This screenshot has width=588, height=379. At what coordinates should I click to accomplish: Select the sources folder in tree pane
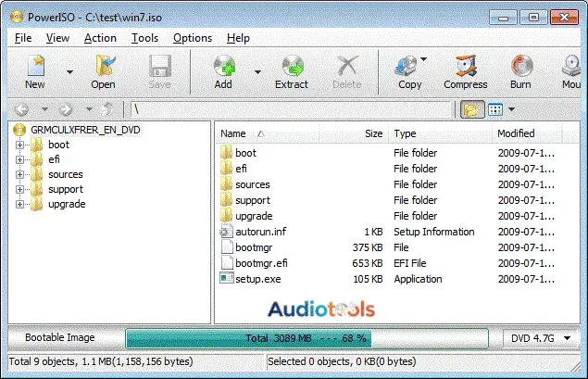coord(65,175)
